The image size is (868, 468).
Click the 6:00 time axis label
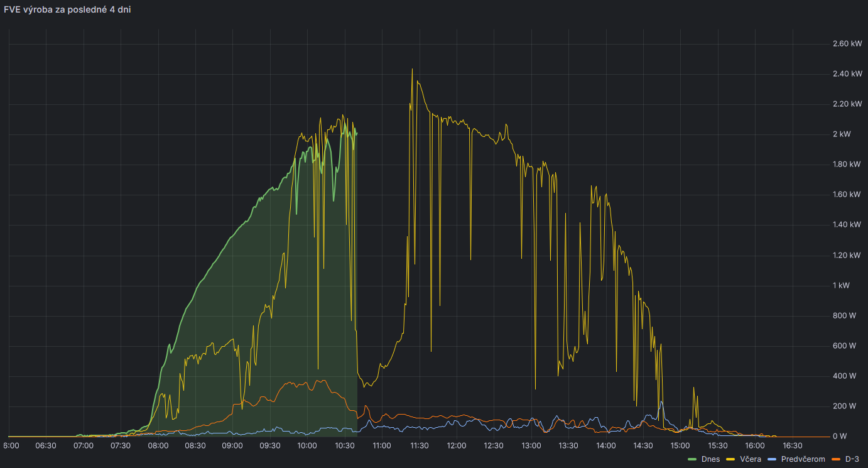click(x=11, y=445)
